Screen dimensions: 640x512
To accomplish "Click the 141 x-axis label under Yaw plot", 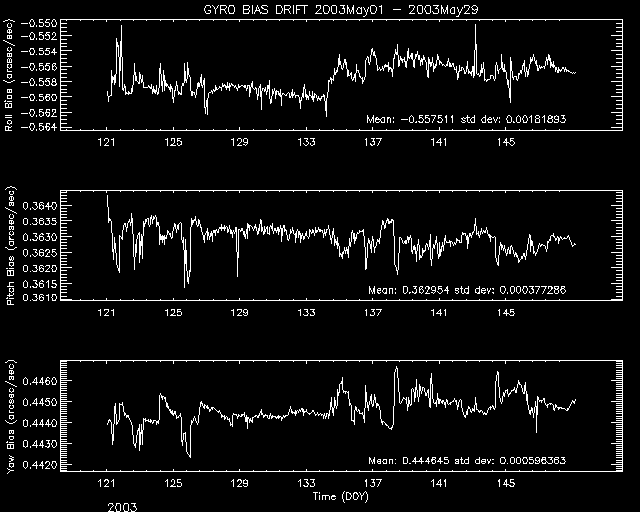I will coord(439,483).
